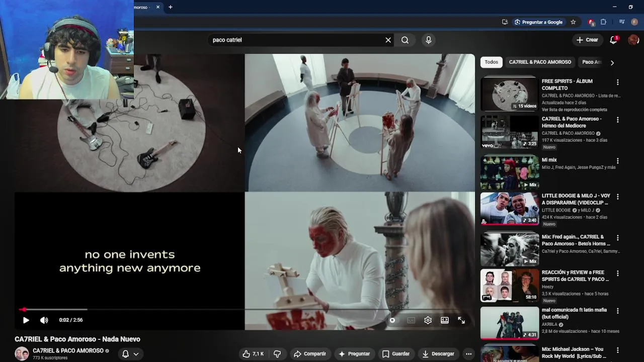This screenshot has width=644, height=362.
Task: Open the notification preference dropdown for the channel
Action: click(130, 354)
